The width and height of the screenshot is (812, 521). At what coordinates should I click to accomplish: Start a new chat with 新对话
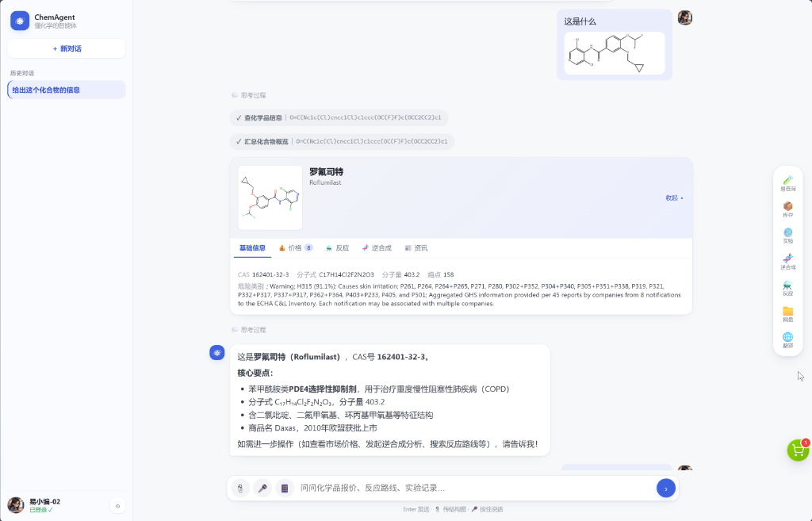pyautogui.click(x=67, y=48)
